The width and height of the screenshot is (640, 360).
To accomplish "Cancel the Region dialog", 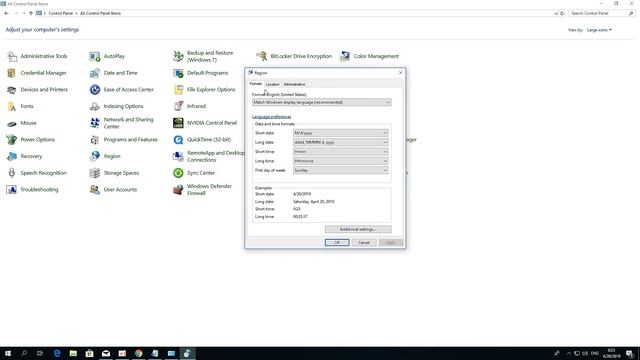I will coord(364,242).
